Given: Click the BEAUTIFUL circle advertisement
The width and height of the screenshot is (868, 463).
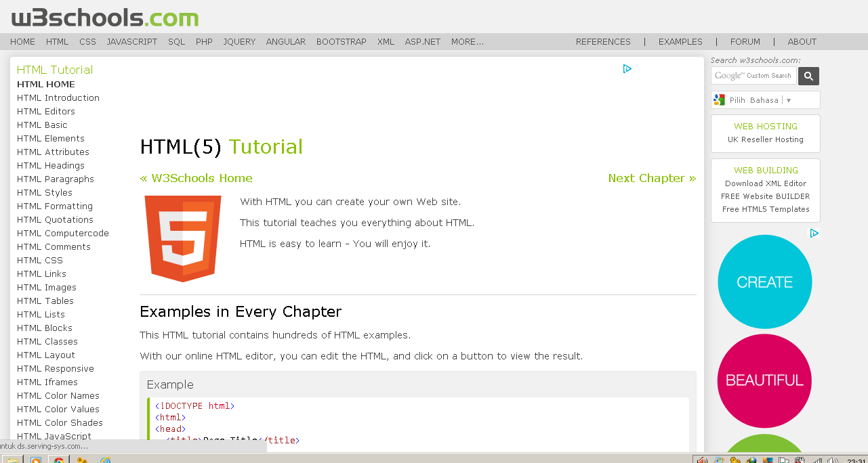Looking at the screenshot, I should click(764, 380).
